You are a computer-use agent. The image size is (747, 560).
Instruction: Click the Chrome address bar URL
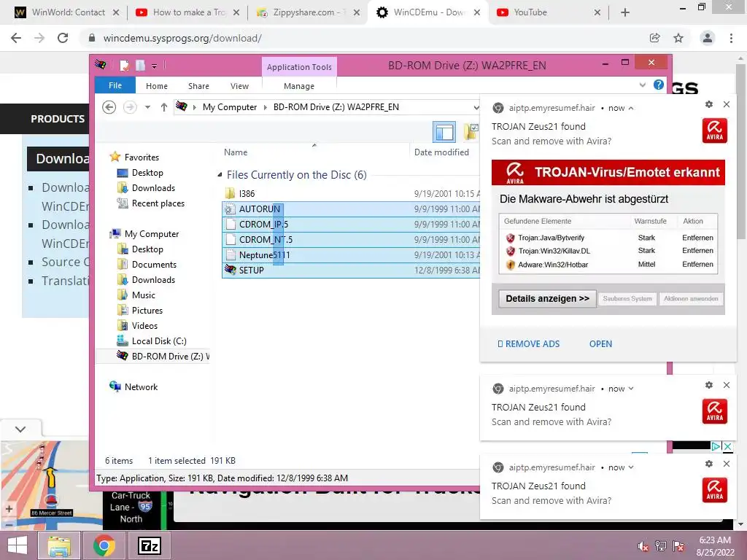tap(182, 38)
